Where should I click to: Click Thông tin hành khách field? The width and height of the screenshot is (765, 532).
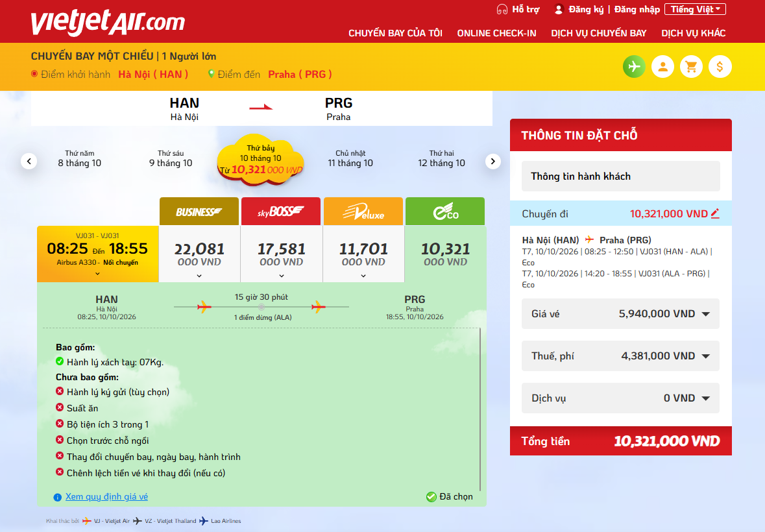tap(620, 176)
